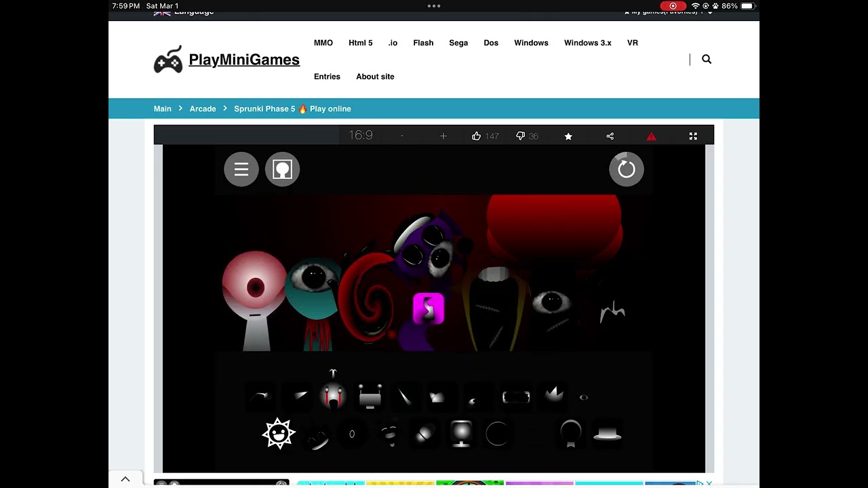868x488 pixels.
Task: Open the .io games category
Action: click(x=393, y=43)
